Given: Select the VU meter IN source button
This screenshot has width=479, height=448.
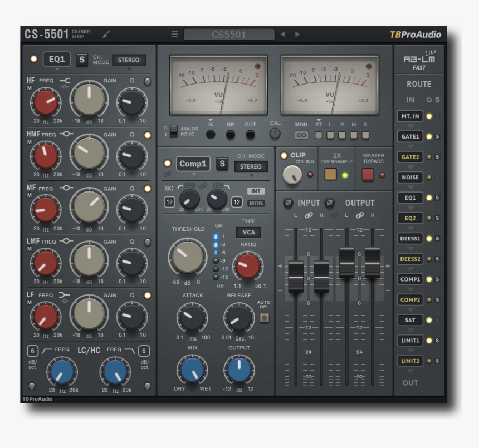Looking at the screenshot, I should point(211,134).
